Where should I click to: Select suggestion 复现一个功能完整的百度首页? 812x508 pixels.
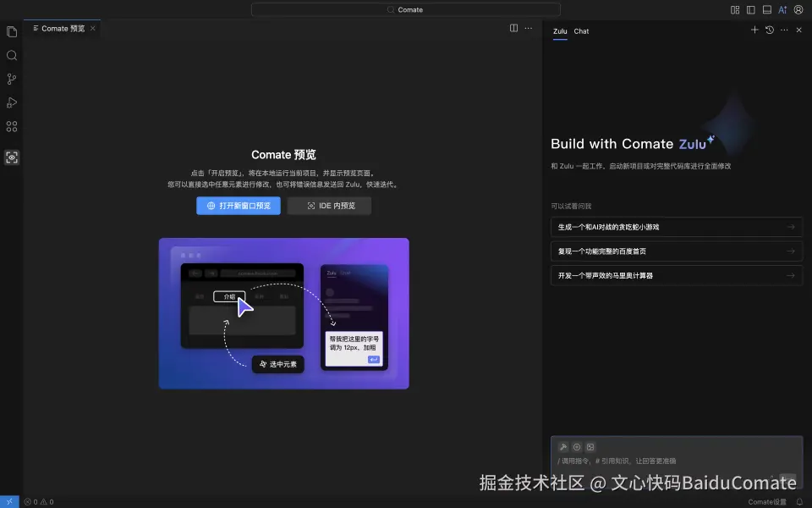point(677,251)
